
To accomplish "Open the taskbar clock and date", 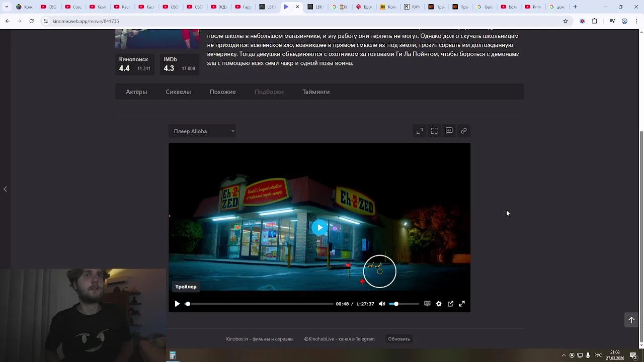I will pos(615,355).
